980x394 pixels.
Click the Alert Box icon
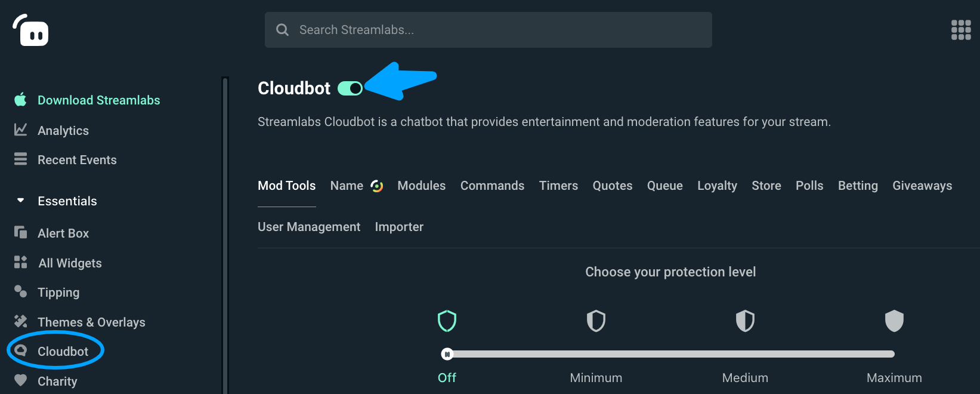click(20, 233)
